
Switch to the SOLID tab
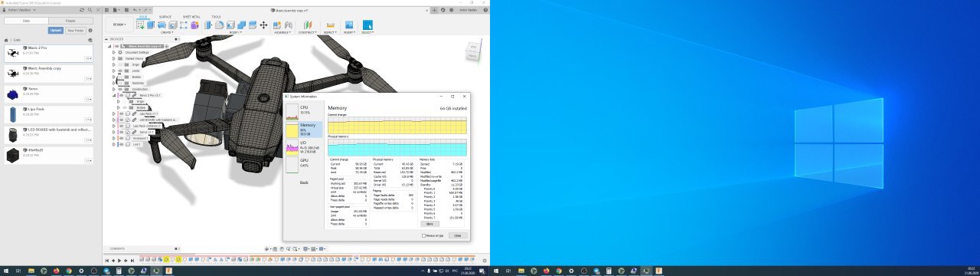point(143,17)
